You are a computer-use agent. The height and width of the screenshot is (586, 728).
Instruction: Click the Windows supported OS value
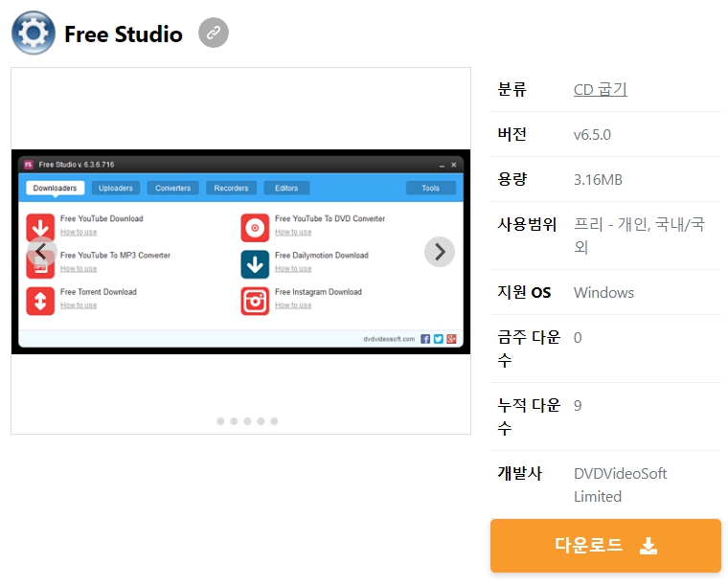coord(603,293)
